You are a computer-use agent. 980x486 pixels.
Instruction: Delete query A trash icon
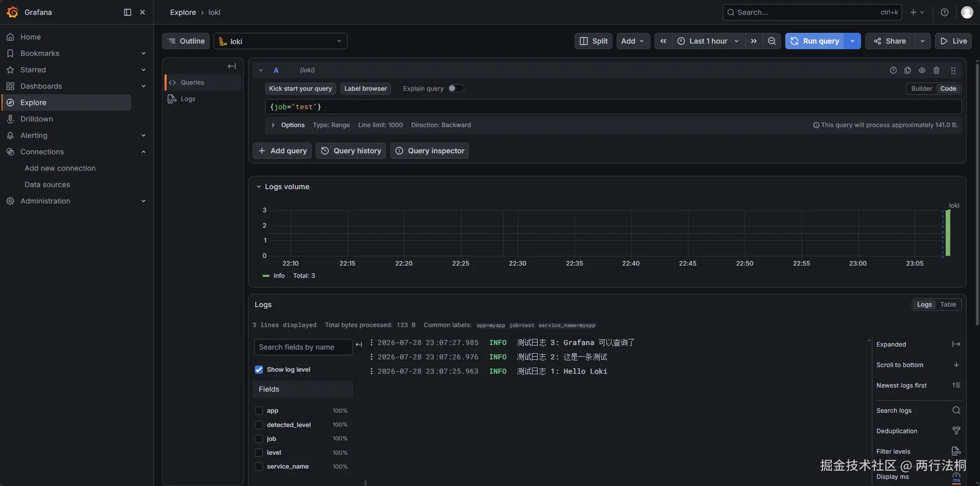pos(936,70)
